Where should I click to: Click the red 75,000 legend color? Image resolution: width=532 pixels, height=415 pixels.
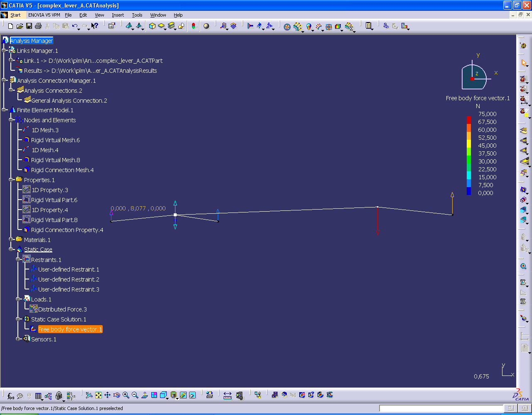click(x=469, y=120)
